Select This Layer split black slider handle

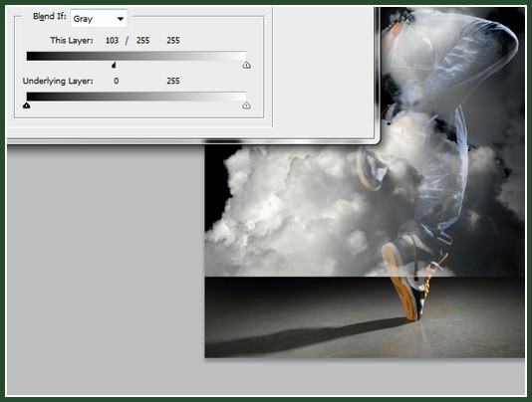point(114,65)
